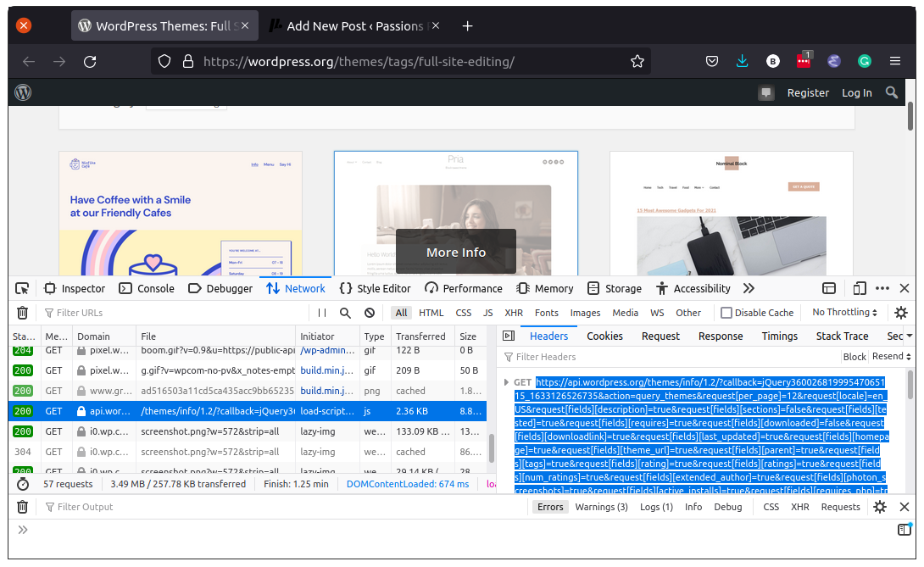This screenshot has height=567, width=924.
Task: Click the Filter Headers input field
Action: (x=669, y=357)
